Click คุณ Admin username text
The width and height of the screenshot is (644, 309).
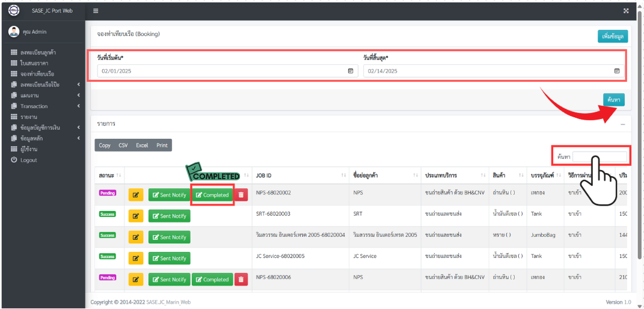(35, 32)
